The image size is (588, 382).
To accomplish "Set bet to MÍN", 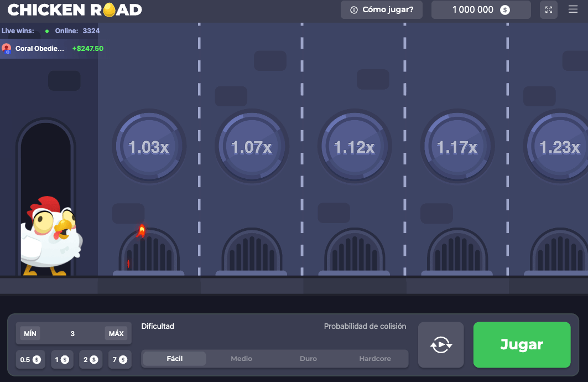I will tap(30, 333).
